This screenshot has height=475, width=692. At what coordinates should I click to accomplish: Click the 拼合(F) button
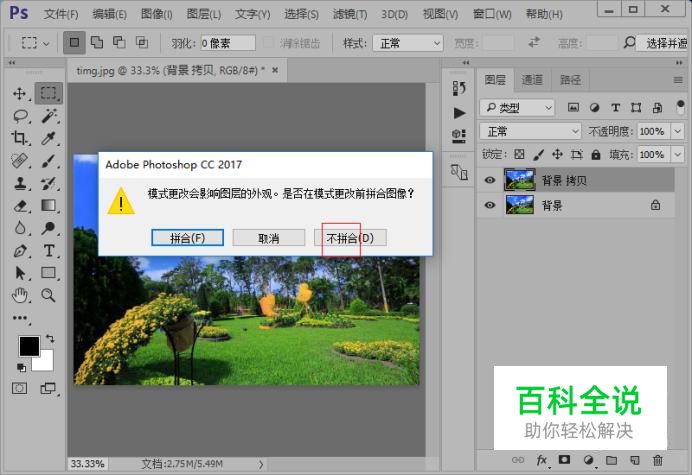pyautogui.click(x=188, y=238)
